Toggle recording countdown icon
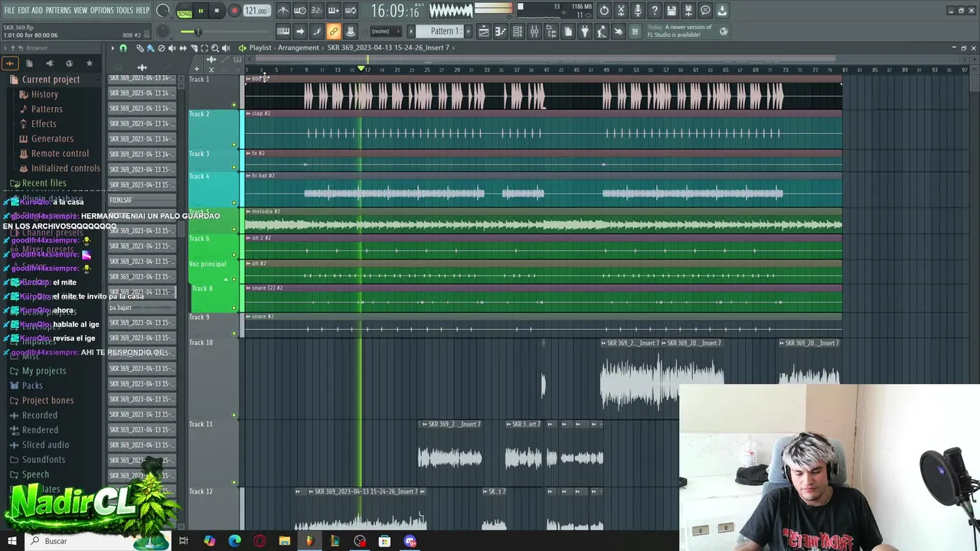Viewport: 980px width, 551px height. (317, 11)
